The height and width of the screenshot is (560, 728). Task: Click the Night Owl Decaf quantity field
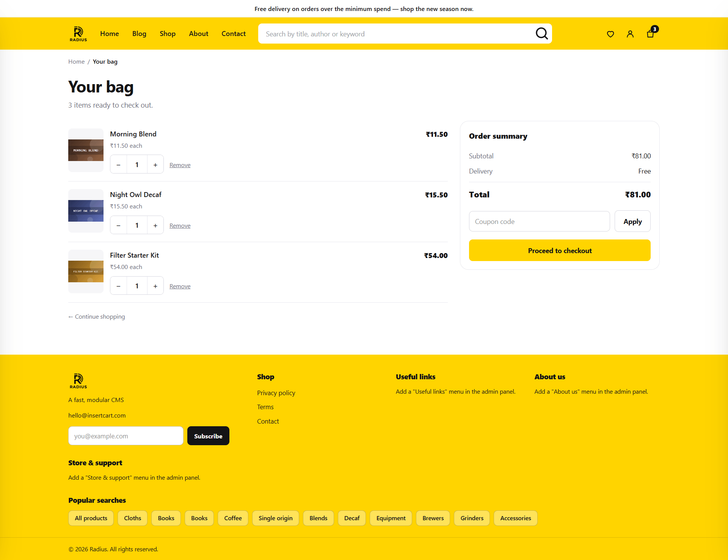(137, 225)
